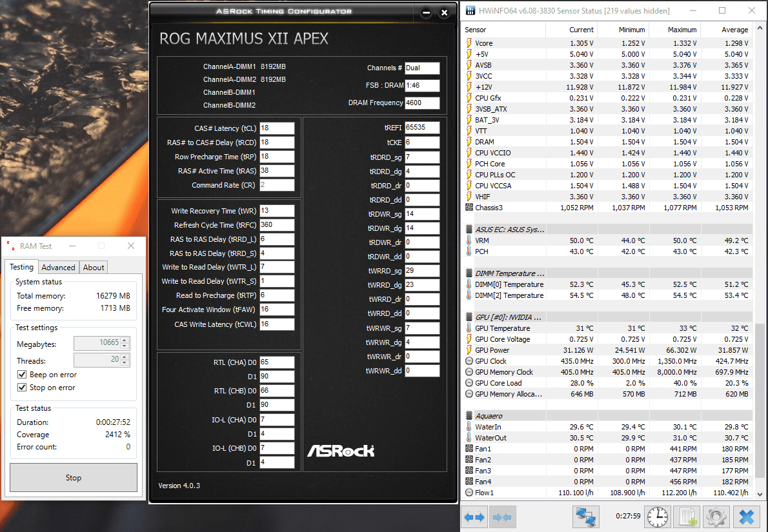Click HWiNFO clock reset timer icon
The image size is (768, 532).
point(657,517)
